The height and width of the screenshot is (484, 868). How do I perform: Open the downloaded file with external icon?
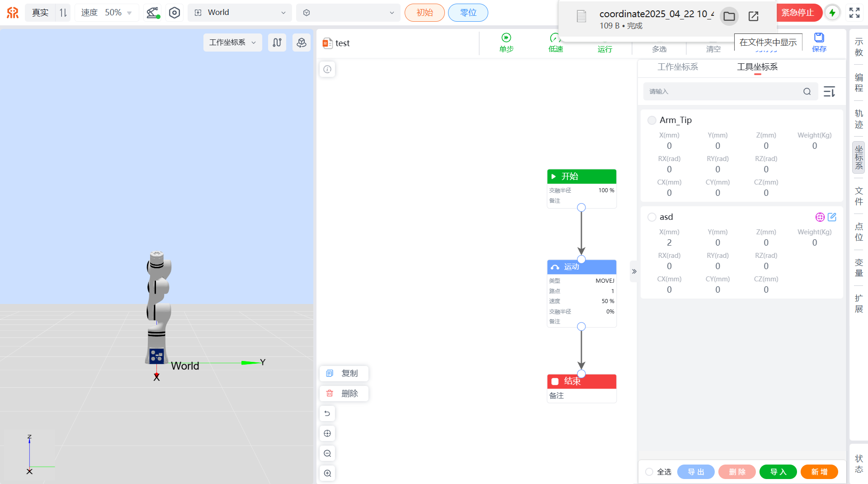tap(753, 16)
